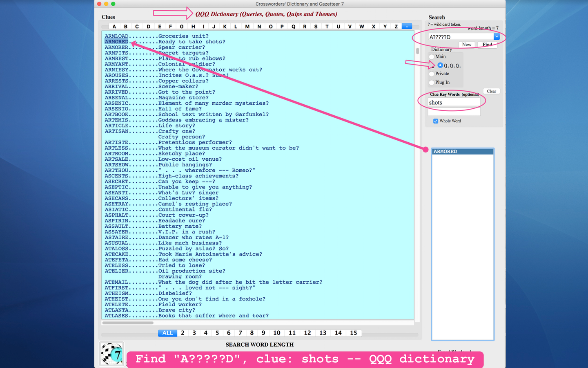Click the second empty clue key word field
Screen dimensions: 588x368
point(454,112)
